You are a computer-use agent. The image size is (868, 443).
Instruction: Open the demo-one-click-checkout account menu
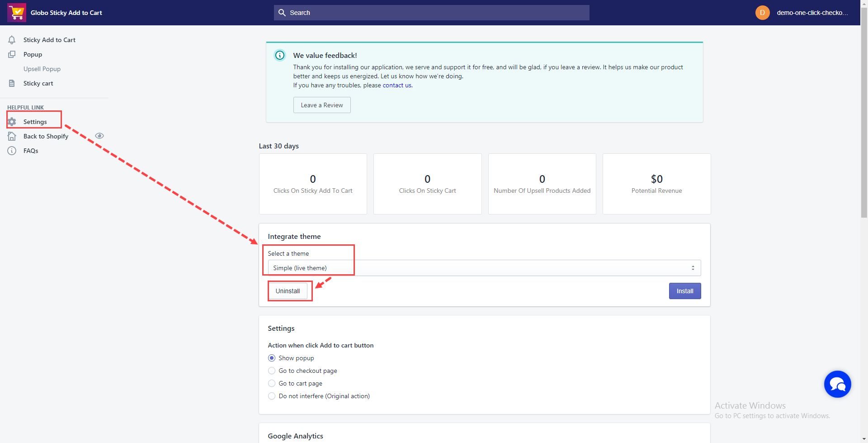[x=802, y=13]
